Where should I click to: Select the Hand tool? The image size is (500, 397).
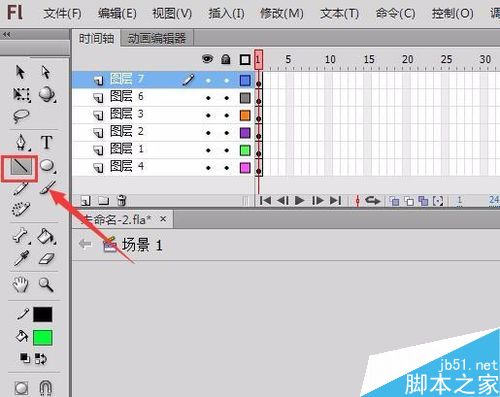20,285
